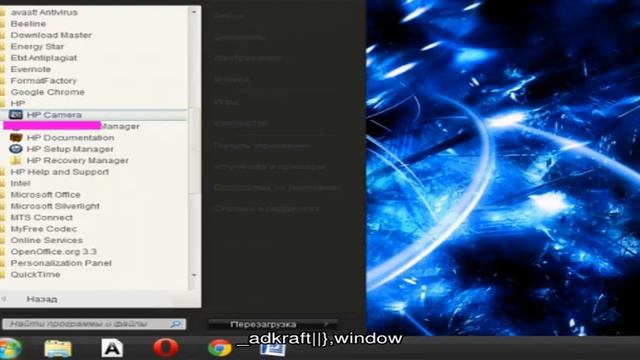Expand the Etxt Antiplagiat folder
The image size is (640, 360).
click(x=44, y=58)
